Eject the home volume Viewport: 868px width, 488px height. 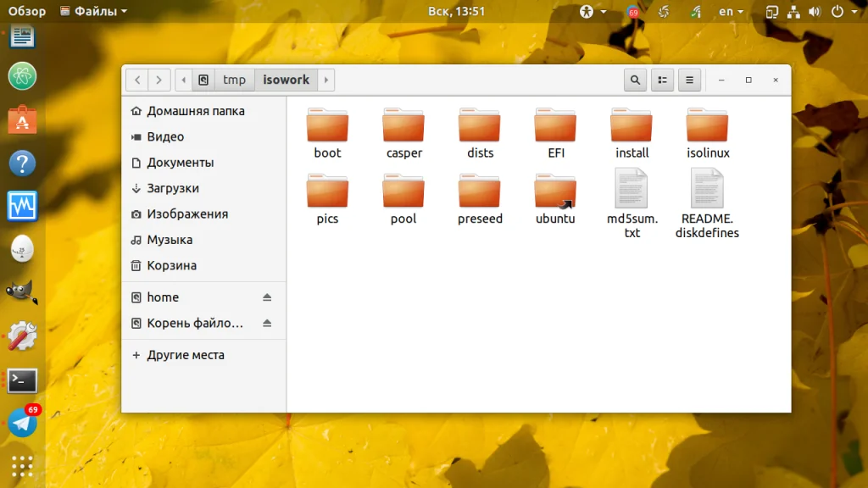[x=267, y=297]
